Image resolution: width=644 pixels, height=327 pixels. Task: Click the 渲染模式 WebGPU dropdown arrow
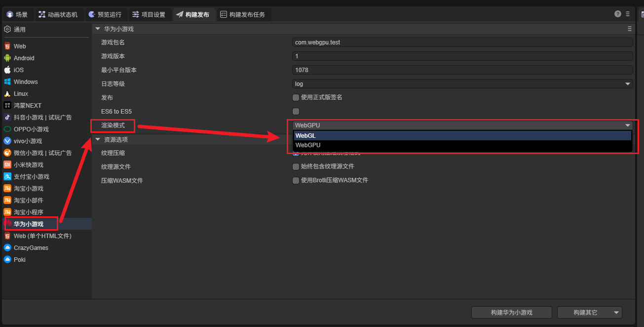[628, 125]
